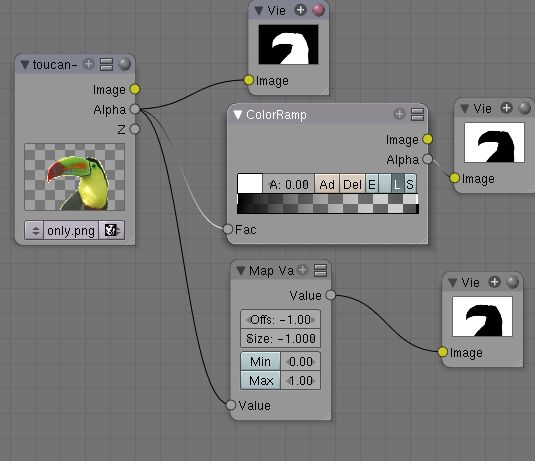Click plus icon on the red-sphere Viewer node

coord(300,10)
